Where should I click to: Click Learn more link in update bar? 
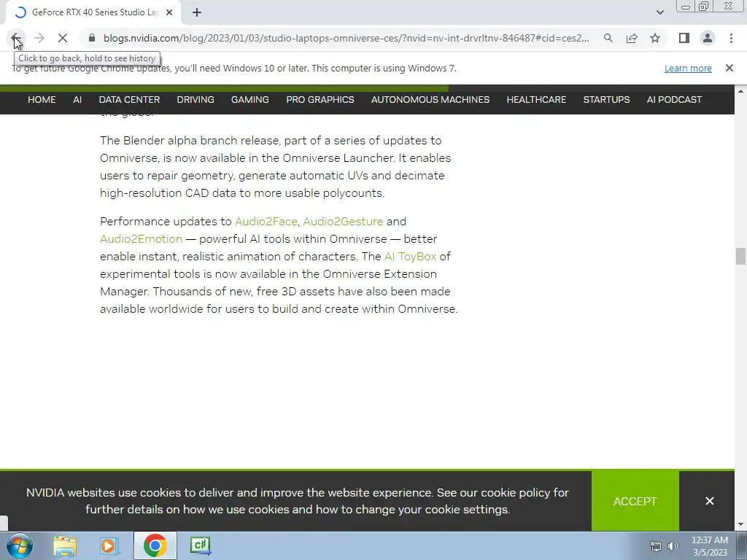point(688,68)
